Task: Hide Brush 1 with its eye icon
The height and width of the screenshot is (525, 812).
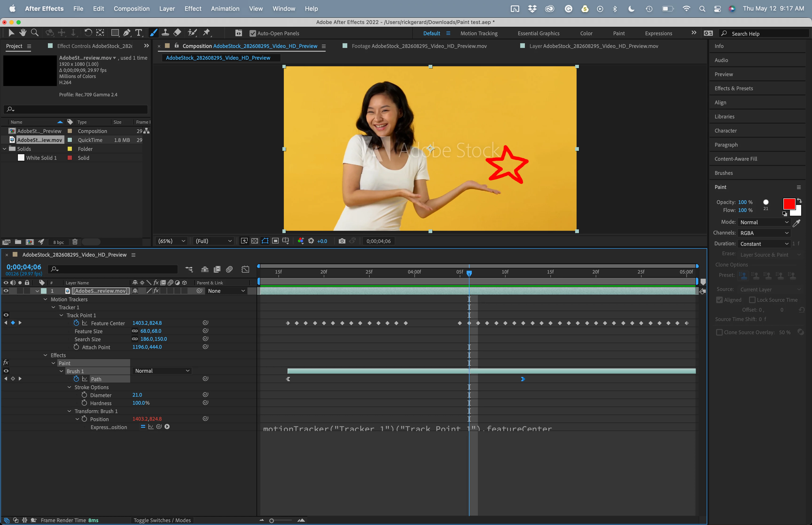Action: pos(6,371)
